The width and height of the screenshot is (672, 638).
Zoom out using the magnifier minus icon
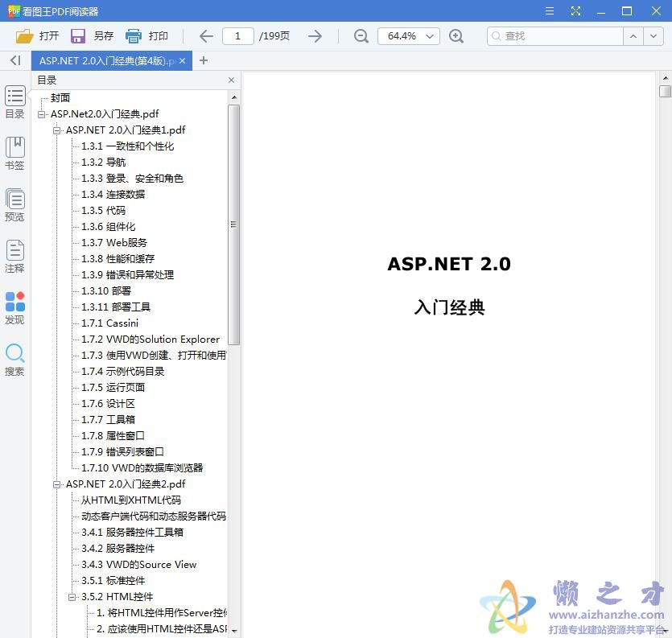(361, 36)
